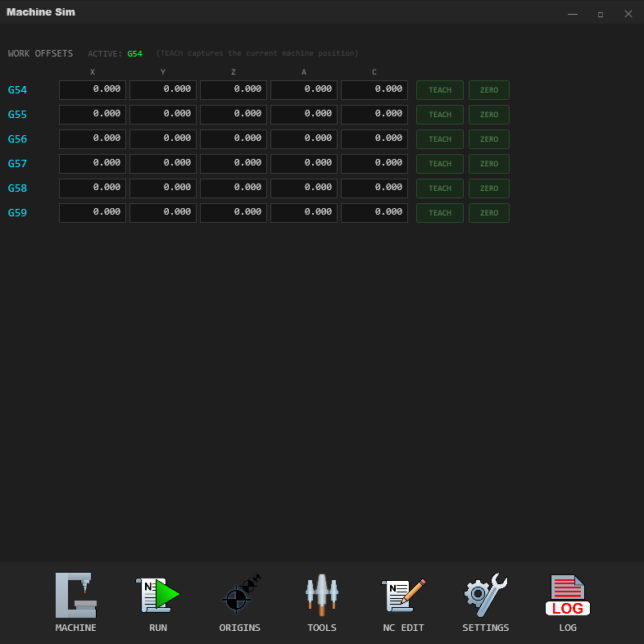644x644 pixels.
Task: Click the WORK OFFSETS heading
Action: 40,53
